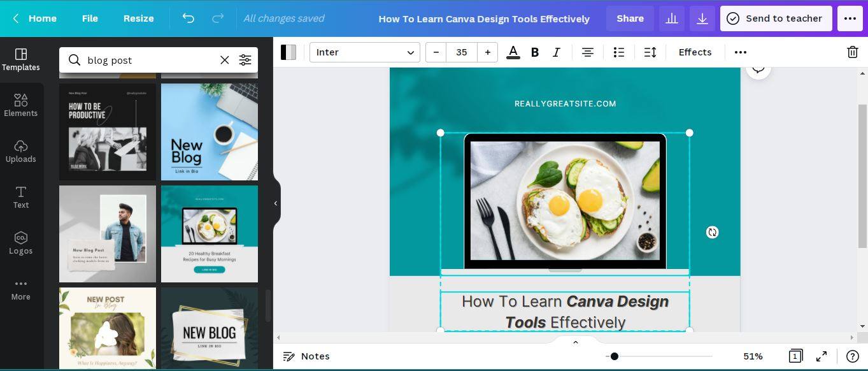The width and height of the screenshot is (868, 371).
Task: Open the text alignment icon
Action: (x=587, y=52)
